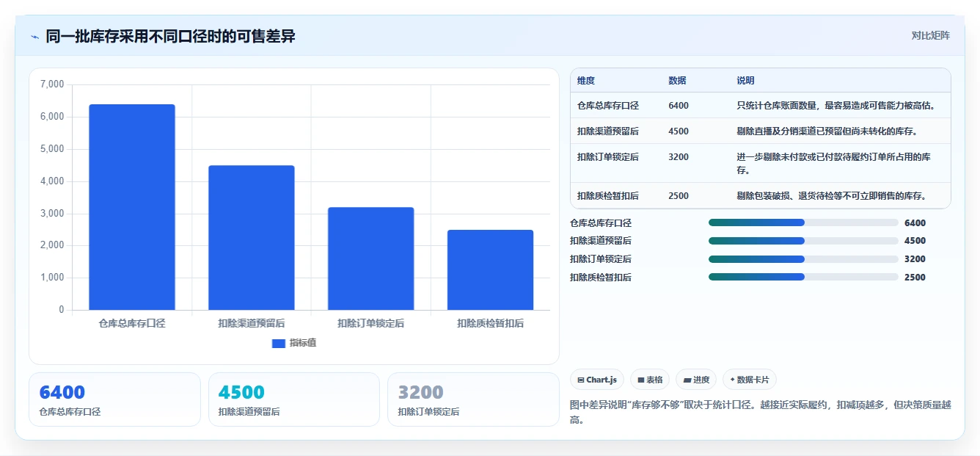Screen dimensions: 980x456
Task: Click the lightning icon beside the title
Action: 35,37
